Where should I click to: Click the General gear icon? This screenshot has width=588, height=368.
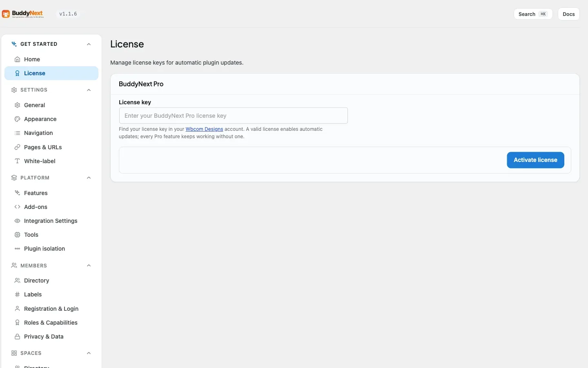tap(17, 105)
